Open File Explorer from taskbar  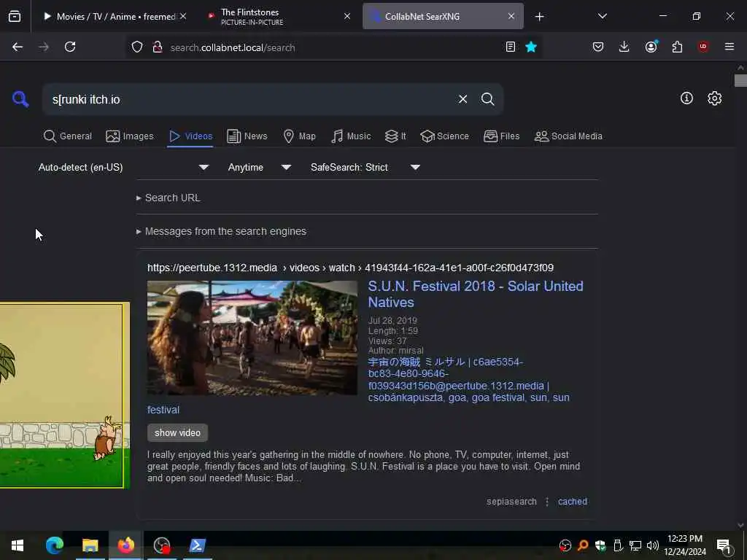click(x=90, y=545)
